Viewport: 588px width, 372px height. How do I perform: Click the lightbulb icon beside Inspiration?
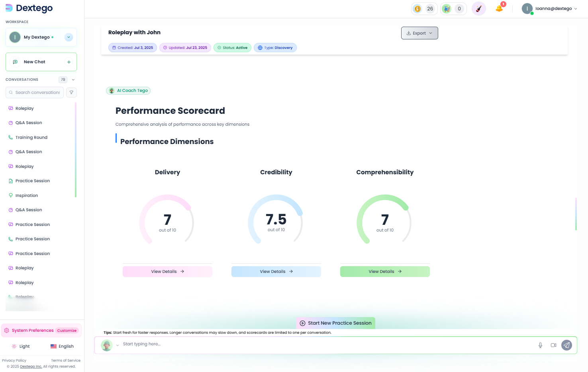click(x=11, y=195)
